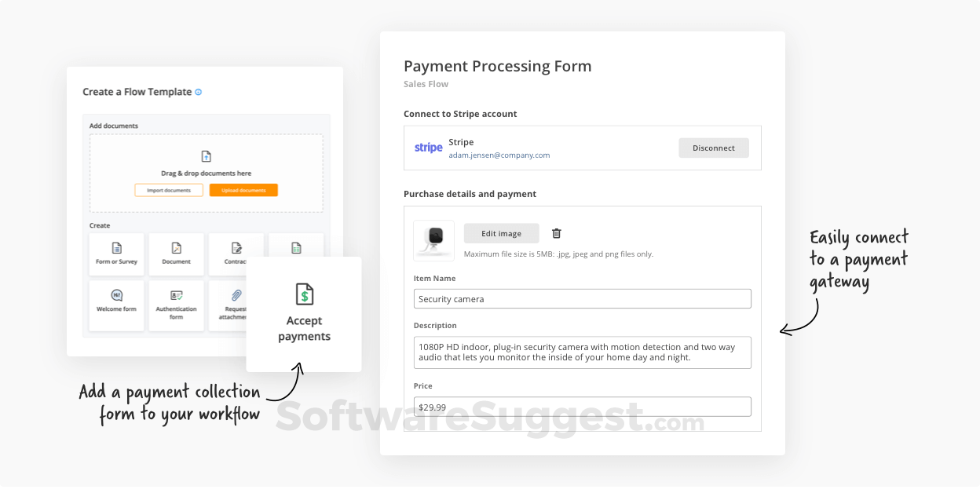The width and height of the screenshot is (980, 493).
Task: Click the Form or Survey icon
Action: coord(116,248)
